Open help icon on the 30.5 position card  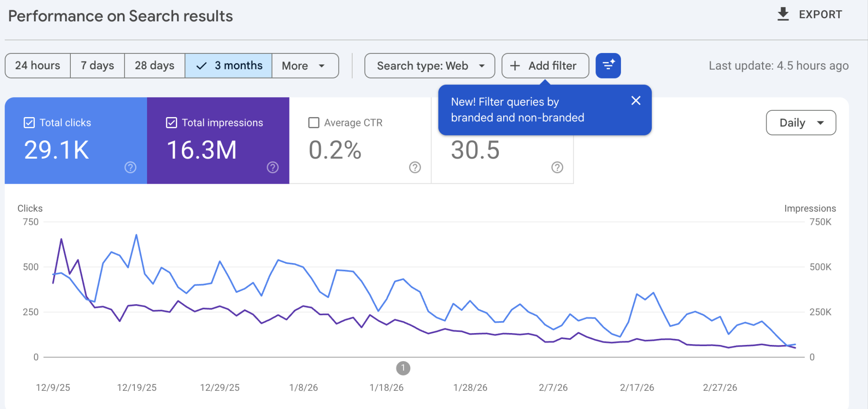pos(557,168)
